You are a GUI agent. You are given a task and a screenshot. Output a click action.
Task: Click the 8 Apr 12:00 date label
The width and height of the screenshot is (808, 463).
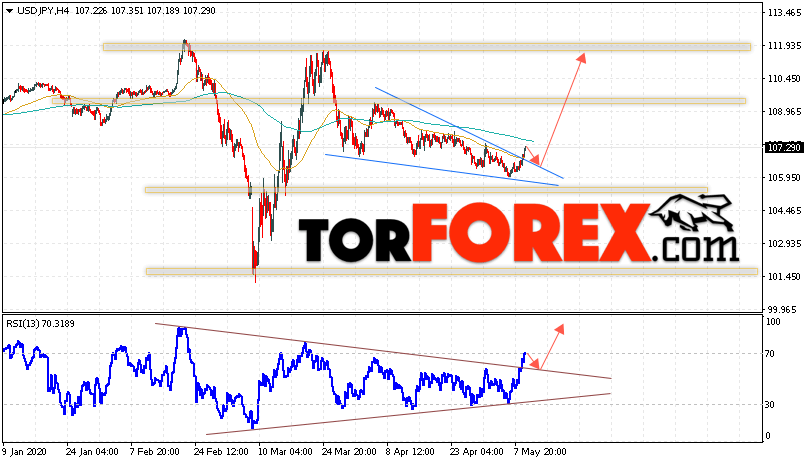coord(411,452)
